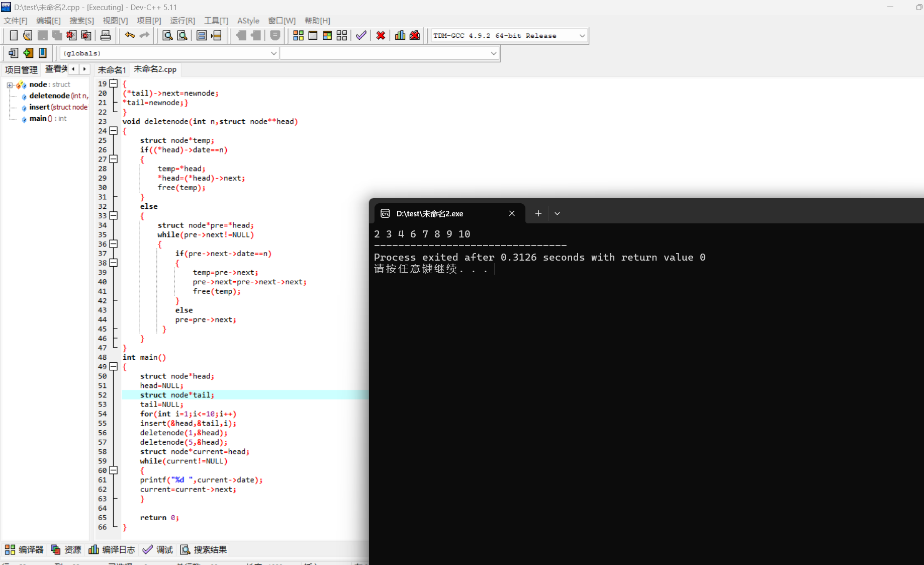The width and height of the screenshot is (924, 565).
Task: Open the 窗口[W] menu
Action: 282,21
